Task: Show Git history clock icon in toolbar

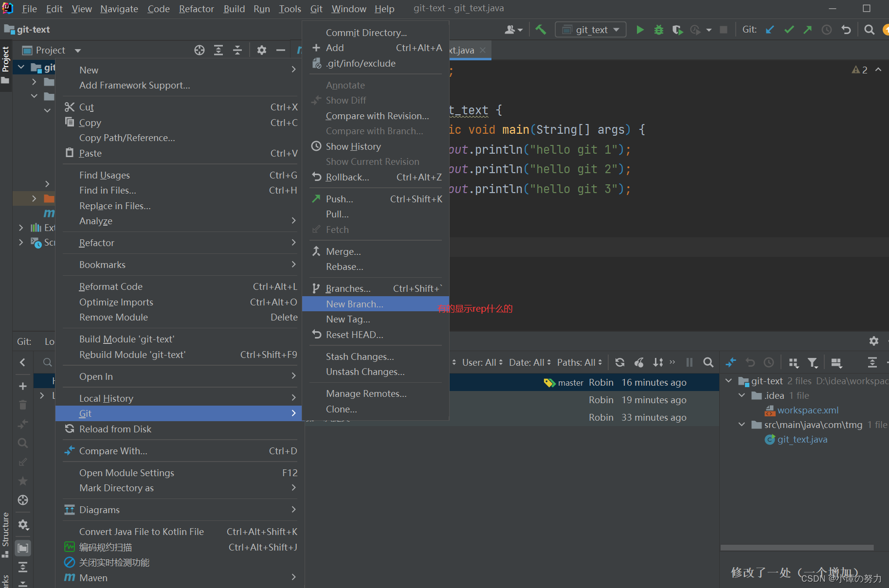Action: pyautogui.click(x=827, y=30)
